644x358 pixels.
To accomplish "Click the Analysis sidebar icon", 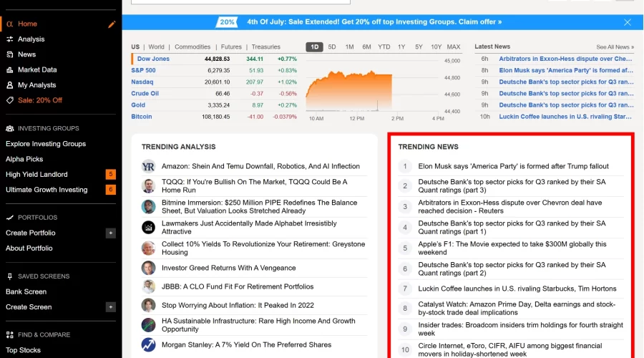I will [10, 39].
